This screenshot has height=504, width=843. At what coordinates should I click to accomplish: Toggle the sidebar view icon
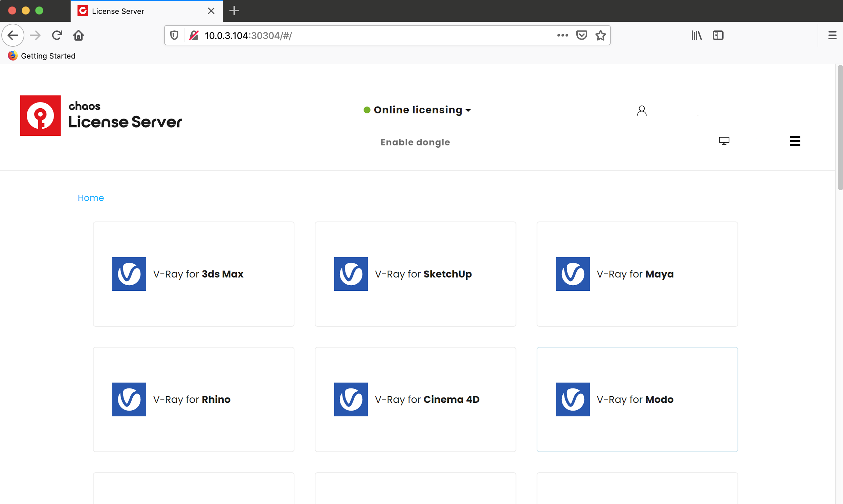(x=718, y=35)
